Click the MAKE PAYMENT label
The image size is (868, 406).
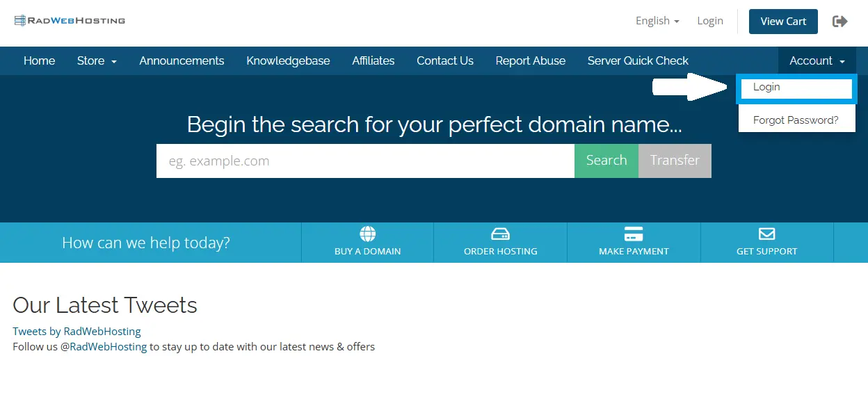pyautogui.click(x=634, y=252)
